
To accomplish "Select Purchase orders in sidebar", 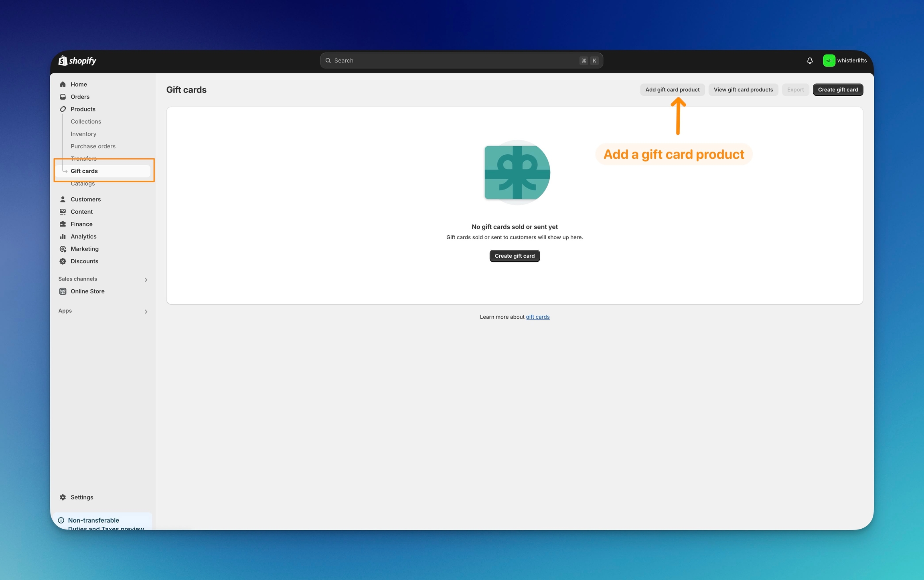I will [x=93, y=146].
